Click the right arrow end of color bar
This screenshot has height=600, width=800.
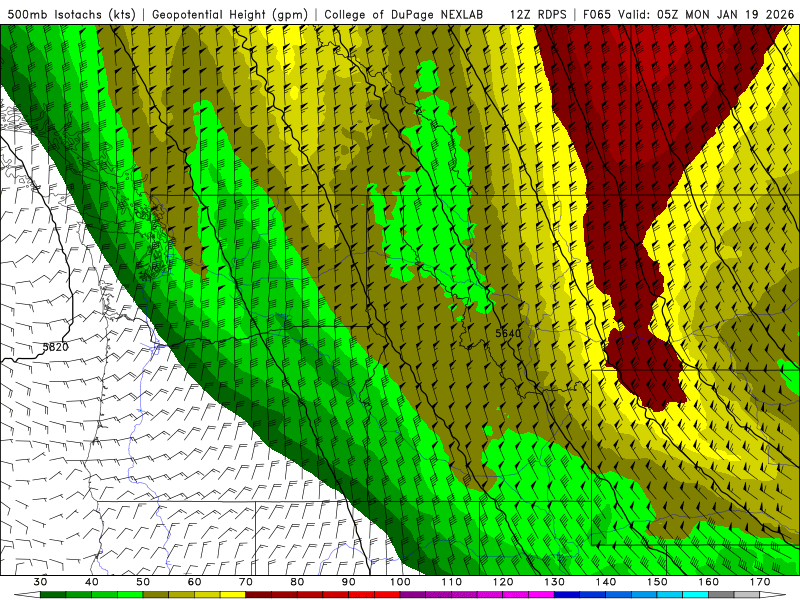pyautogui.click(x=773, y=595)
